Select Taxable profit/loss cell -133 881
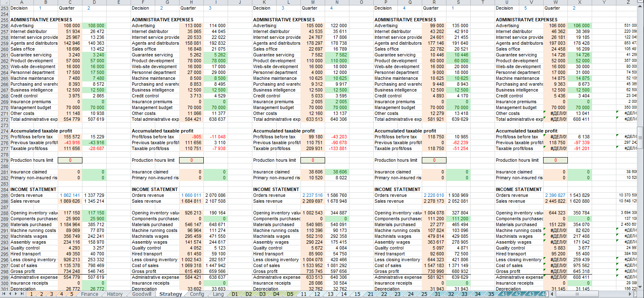644x298 pixels. tap(337, 148)
